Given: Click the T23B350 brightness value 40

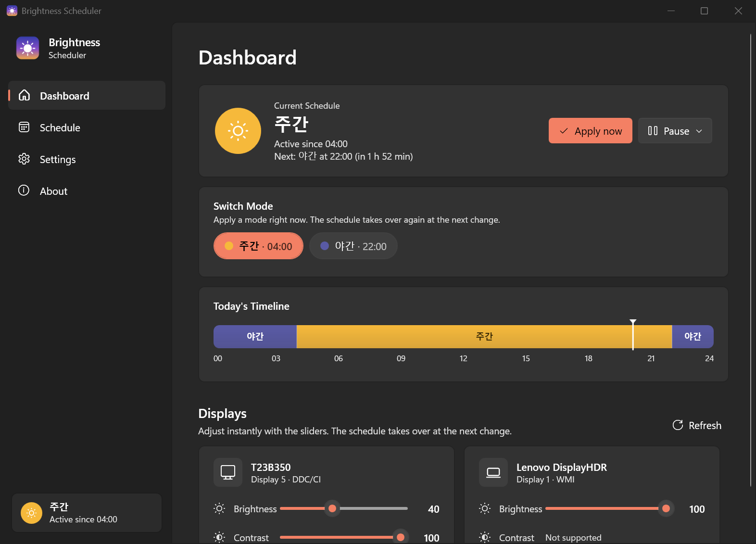Looking at the screenshot, I should point(433,509).
